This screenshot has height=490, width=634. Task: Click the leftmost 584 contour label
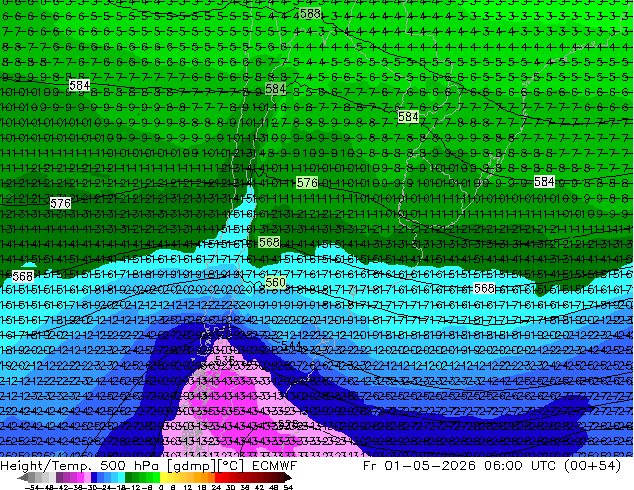79,85
